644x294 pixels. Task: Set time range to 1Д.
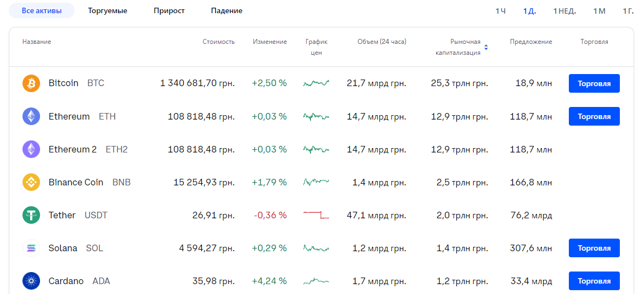pyautogui.click(x=529, y=11)
